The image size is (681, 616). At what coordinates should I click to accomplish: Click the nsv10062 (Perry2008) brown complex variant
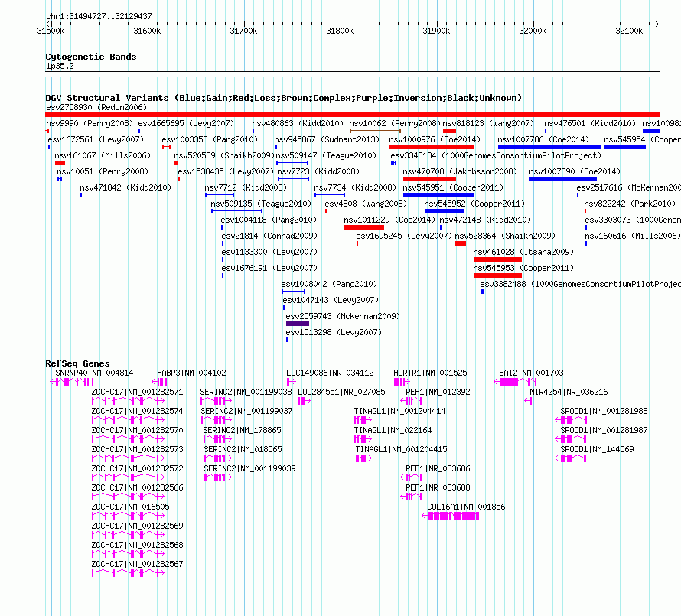375,130
